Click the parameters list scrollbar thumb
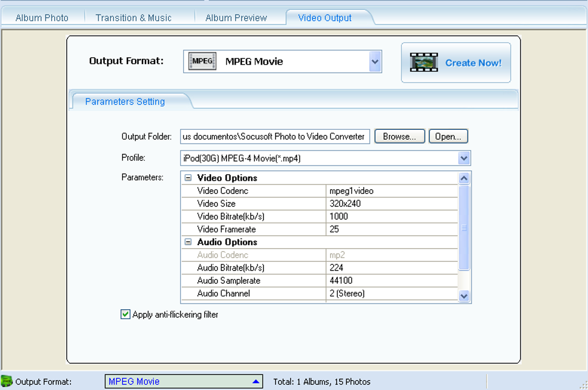Image resolution: width=588 pixels, height=390 pixels. [463, 228]
